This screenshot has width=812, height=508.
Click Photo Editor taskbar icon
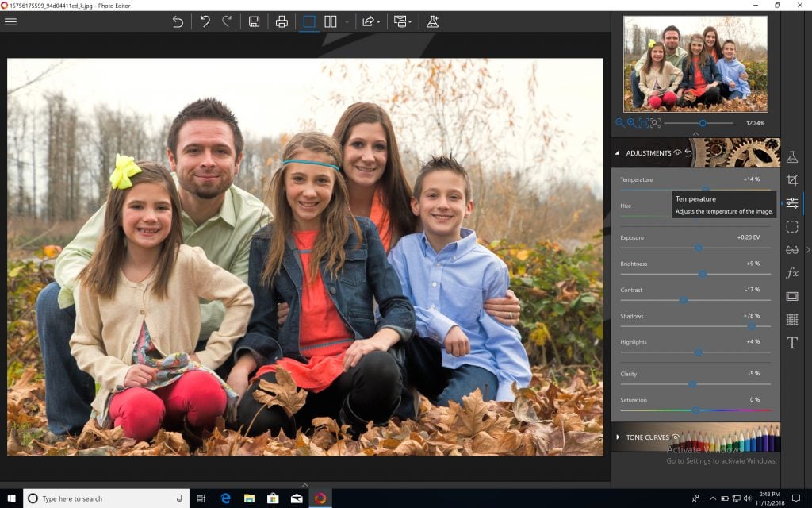pos(320,498)
